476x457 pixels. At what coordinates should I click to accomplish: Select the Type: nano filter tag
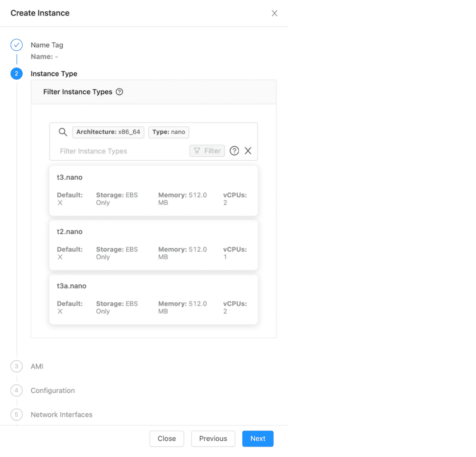pos(169,132)
